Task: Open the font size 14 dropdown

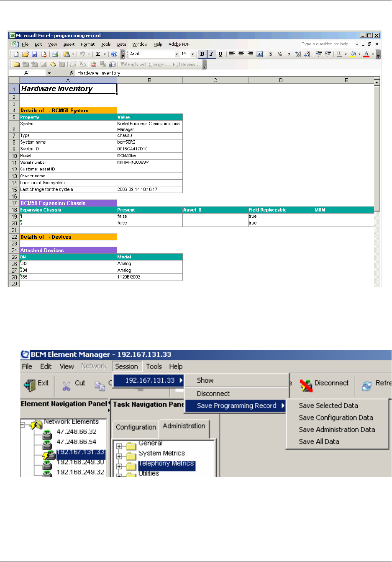Action: pyautogui.click(x=192, y=54)
